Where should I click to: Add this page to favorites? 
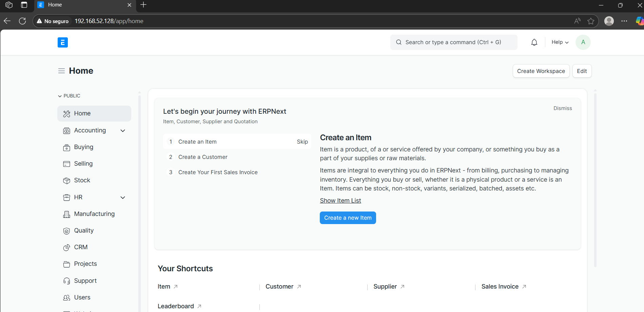591,21
